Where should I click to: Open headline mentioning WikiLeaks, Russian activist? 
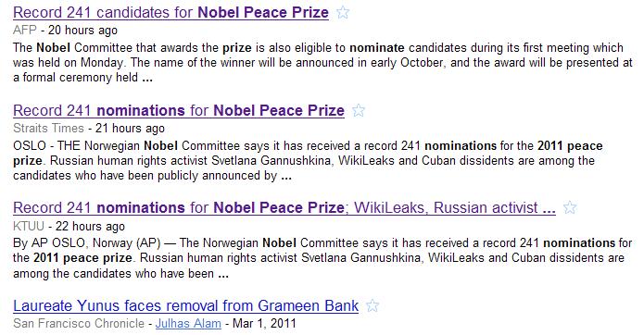(284, 207)
